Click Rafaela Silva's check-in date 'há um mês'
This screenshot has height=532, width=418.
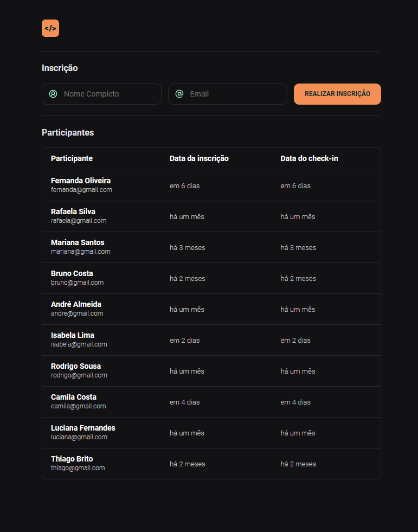298,216
